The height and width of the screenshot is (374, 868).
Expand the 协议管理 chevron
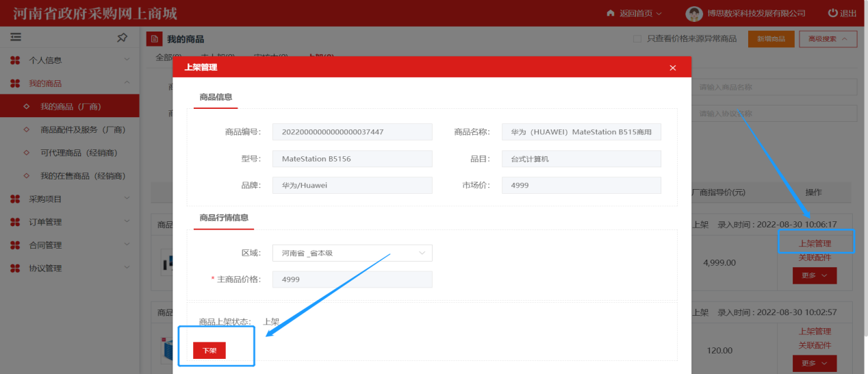click(x=127, y=269)
